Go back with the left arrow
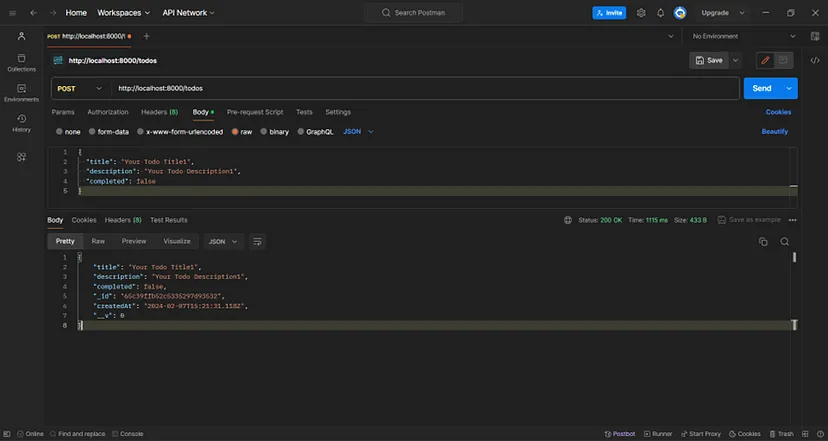This screenshot has width=828, height=441. point(33,13)
